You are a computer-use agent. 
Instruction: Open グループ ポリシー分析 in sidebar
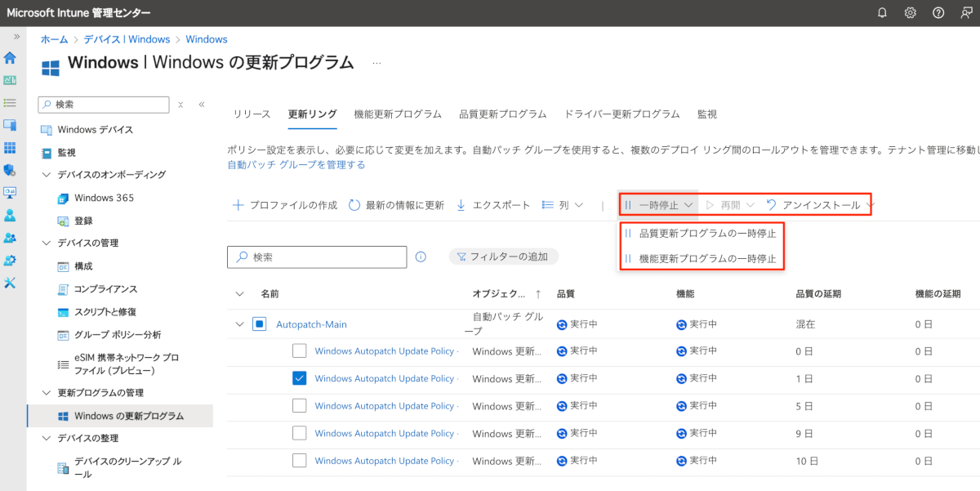[118, 335]
